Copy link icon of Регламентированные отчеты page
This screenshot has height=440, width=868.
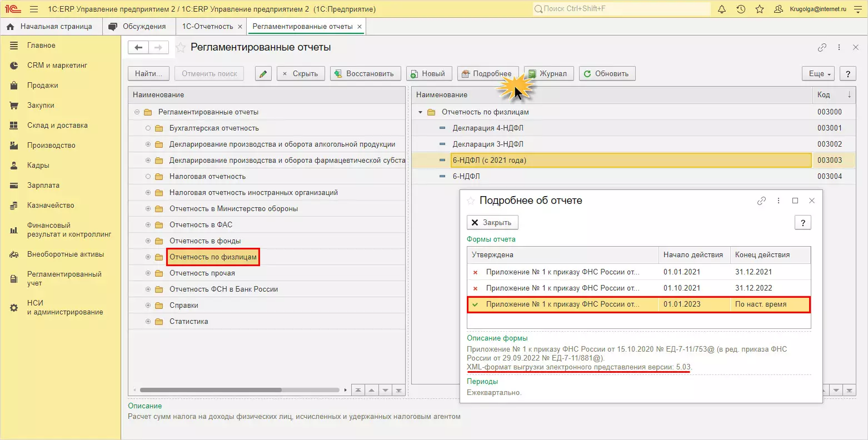pos(822,48)
